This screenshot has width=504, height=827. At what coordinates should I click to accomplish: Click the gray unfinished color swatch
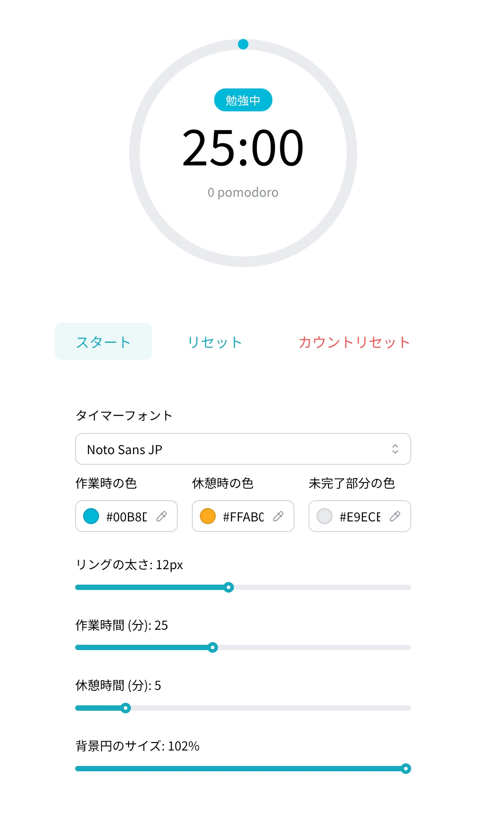(x=325, y=516)
